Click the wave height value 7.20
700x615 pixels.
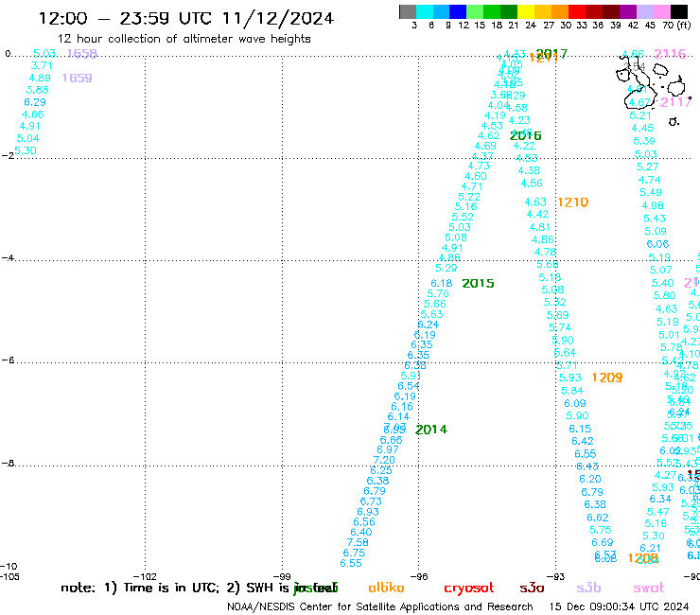pyautogui.click(x=384, y=460)
